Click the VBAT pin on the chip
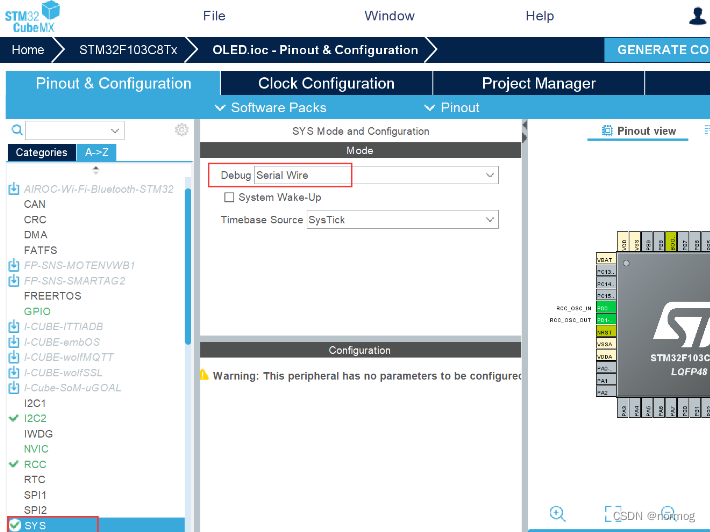 [606, 259]
